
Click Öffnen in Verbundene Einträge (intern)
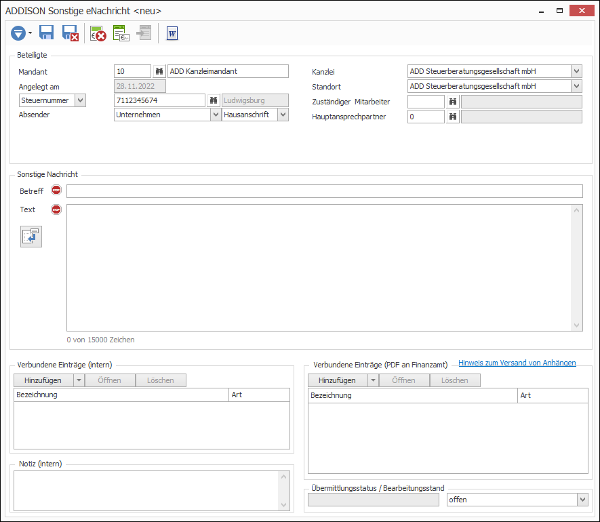point(109,380)
